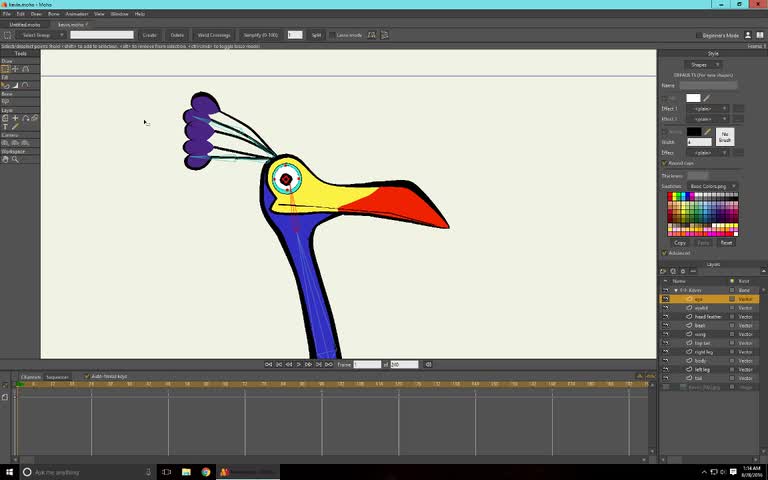
Task: Open the fill Effect 1 dropdown
Action: click(x=707, y=109)
